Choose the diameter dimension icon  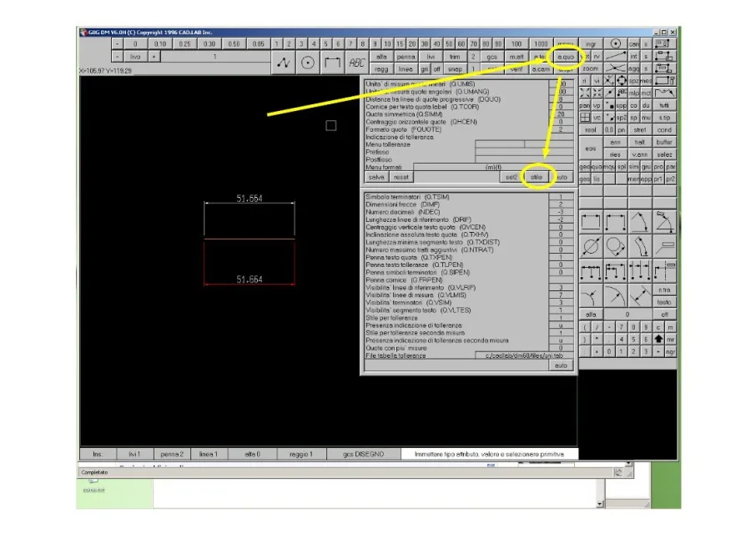tap(591, 247)
